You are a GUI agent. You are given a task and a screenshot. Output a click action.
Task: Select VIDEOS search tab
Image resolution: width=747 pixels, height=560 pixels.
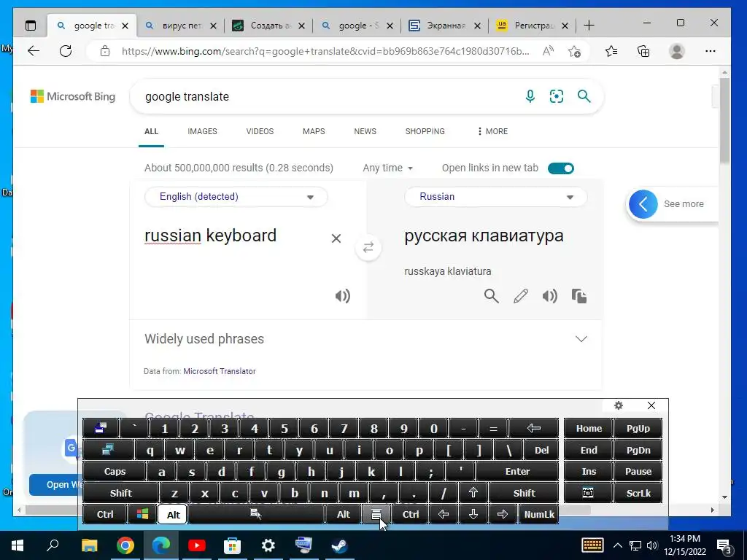pos(260,131)
